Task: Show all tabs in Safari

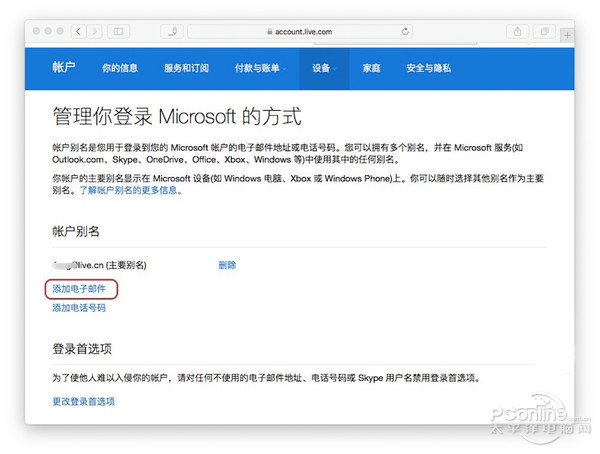Action: pos(545,31)
